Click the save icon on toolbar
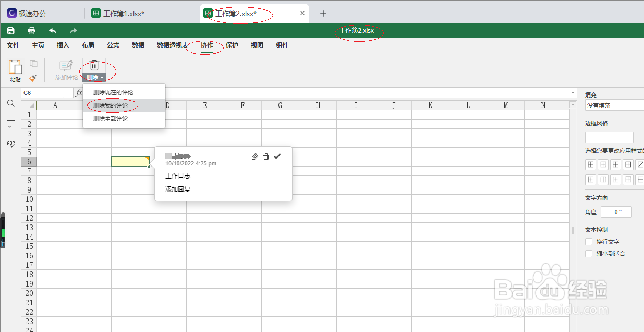This screenshot has width=644, height=332. [x=10, y=30]
